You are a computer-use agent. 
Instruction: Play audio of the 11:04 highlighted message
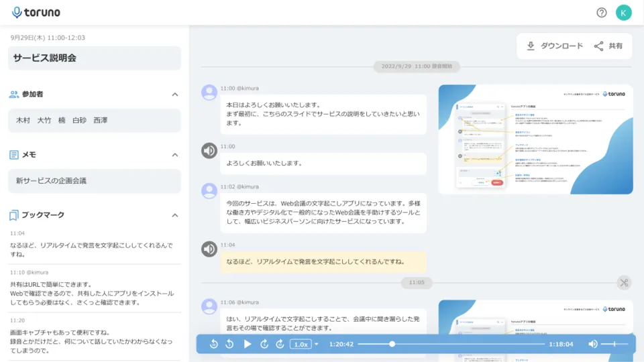point(209,249)
